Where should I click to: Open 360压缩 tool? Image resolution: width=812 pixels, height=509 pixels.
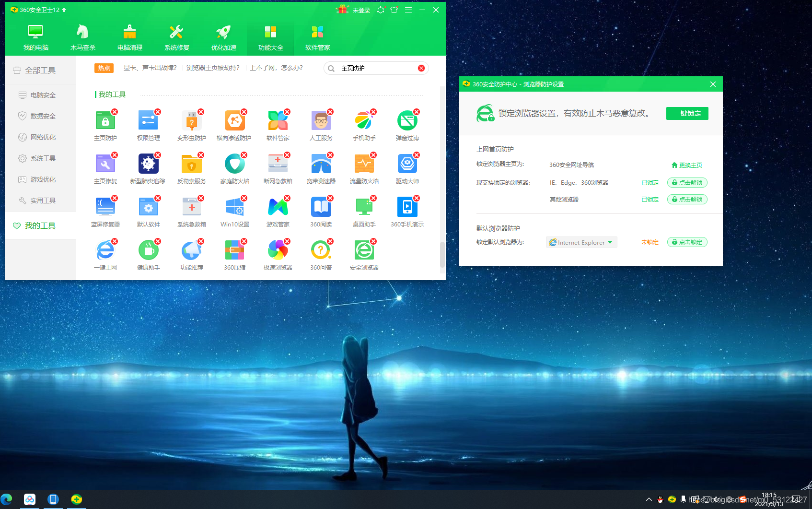235,255
